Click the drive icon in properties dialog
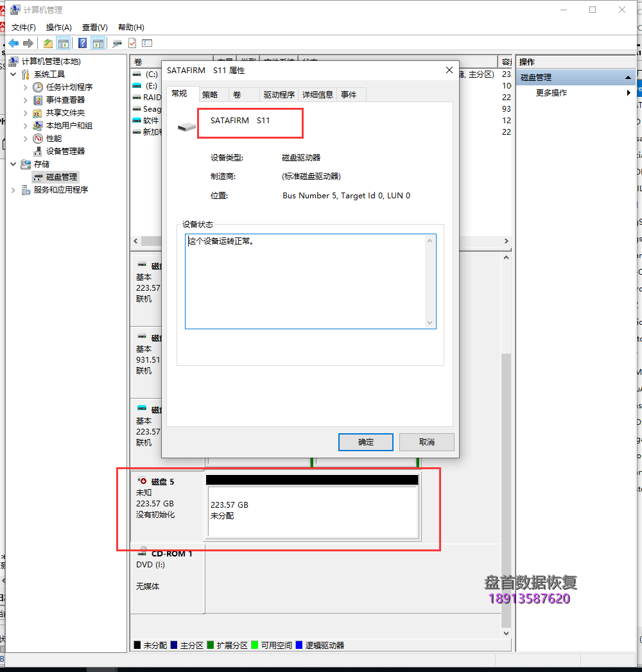 click(x=186, y=126)
